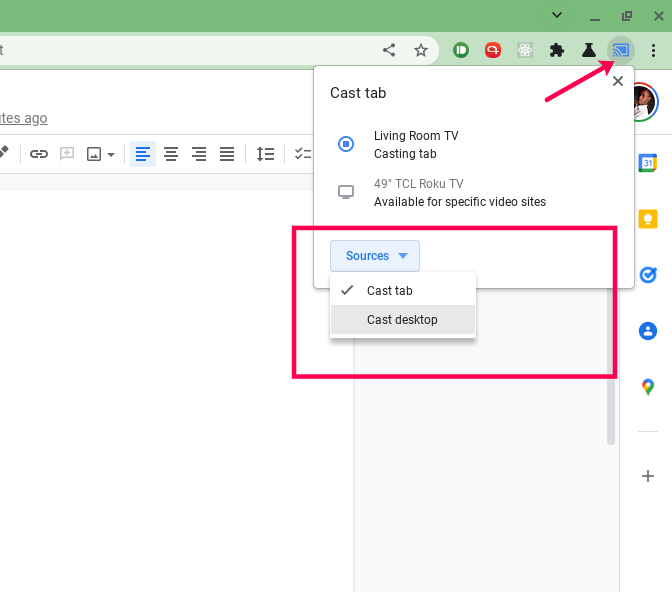
Task: Click the 'Casting tab' status text
Action: pos(405,154)
